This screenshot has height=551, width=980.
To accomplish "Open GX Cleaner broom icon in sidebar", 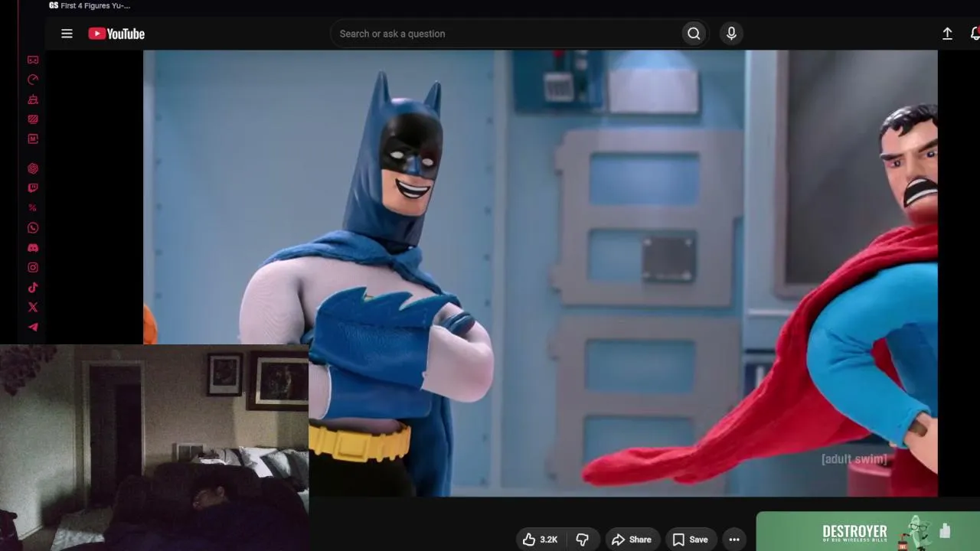I will pos(33,99).
